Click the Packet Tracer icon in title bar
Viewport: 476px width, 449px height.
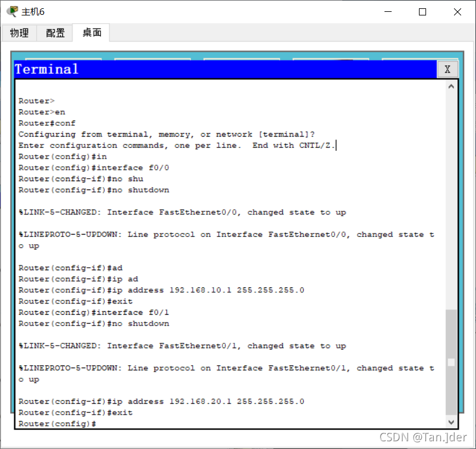pyautogui.click(x=12, y=11)
